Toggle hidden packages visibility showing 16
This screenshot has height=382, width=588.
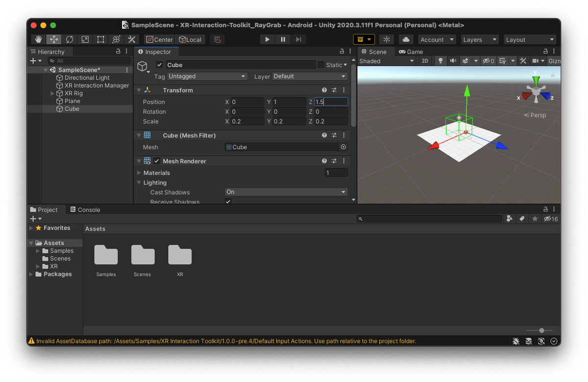(x=551, y=219)
